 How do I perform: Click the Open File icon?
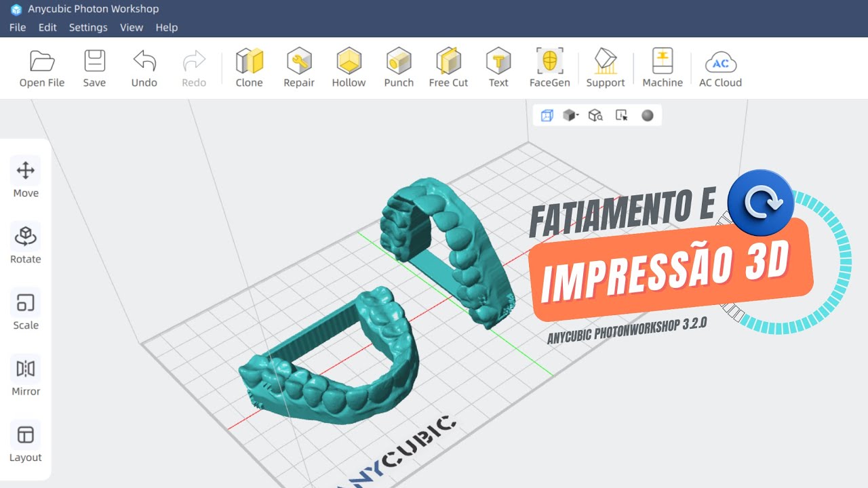(x=42, y=61)
